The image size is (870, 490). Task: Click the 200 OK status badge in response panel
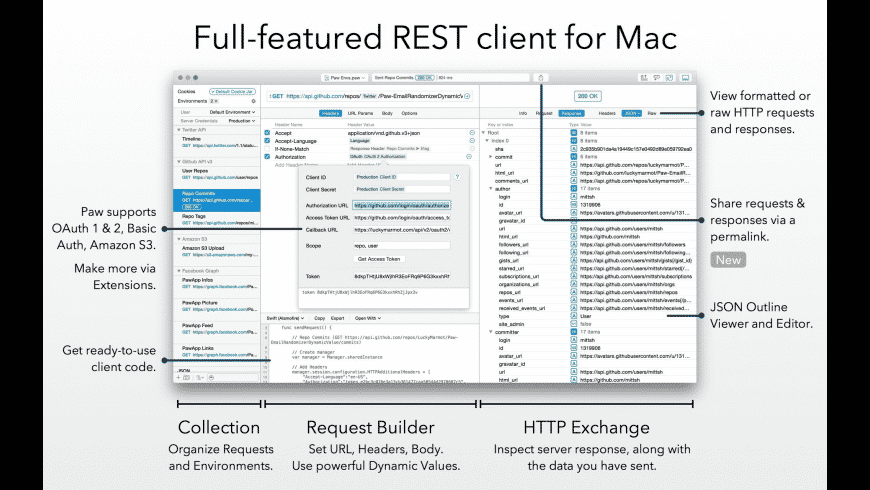point(588,96)
